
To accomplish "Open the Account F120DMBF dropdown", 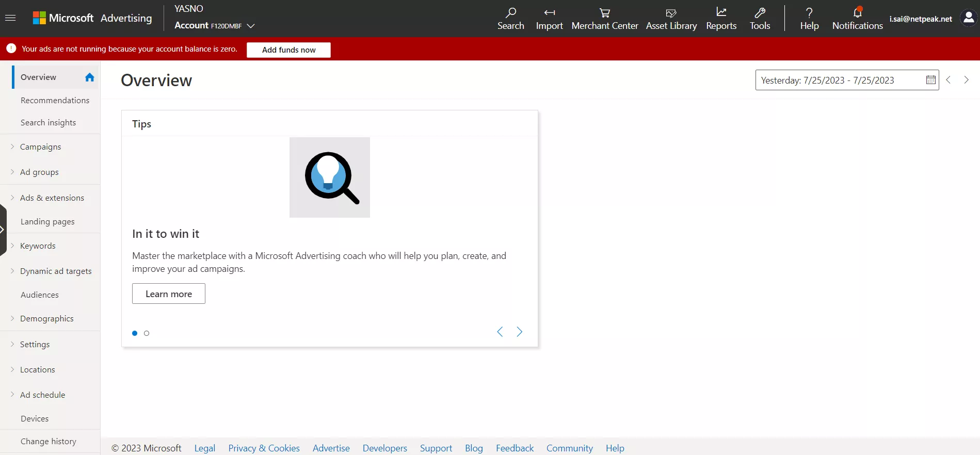I will (215, 25).
